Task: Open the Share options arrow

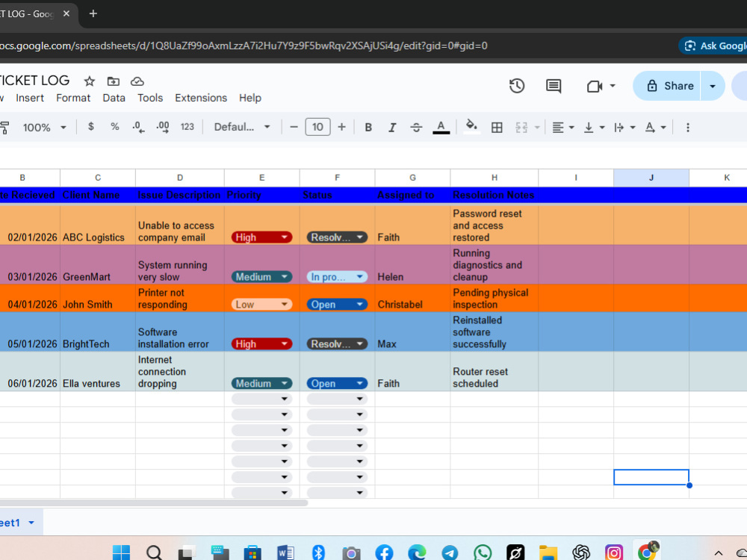Action: 713,86
